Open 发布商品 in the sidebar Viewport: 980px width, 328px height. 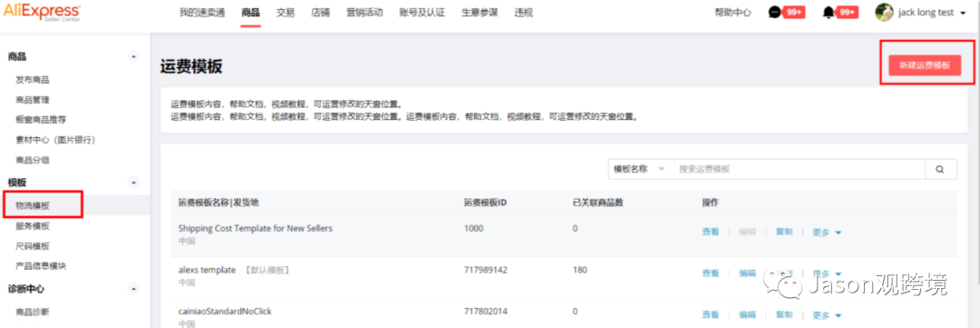(33, 79)
